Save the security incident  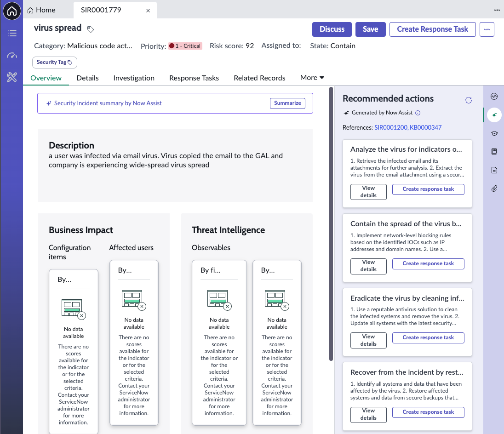tap(370, 29)
